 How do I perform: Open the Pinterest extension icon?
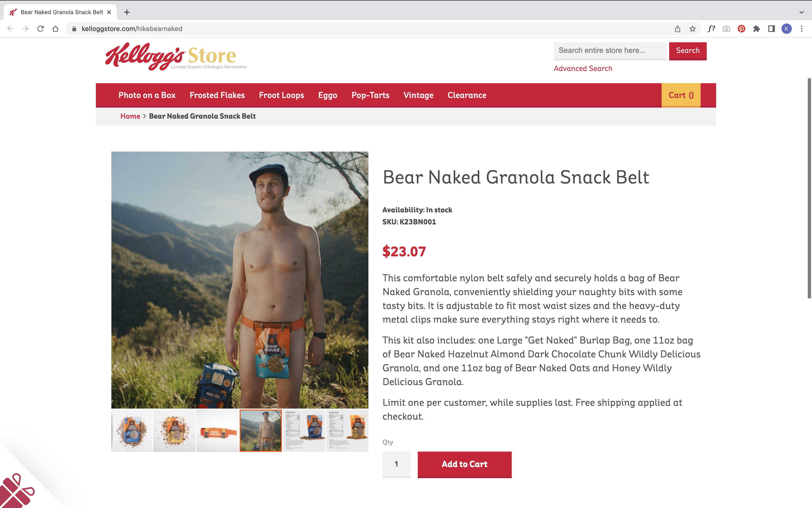click(x=741, y=29)
